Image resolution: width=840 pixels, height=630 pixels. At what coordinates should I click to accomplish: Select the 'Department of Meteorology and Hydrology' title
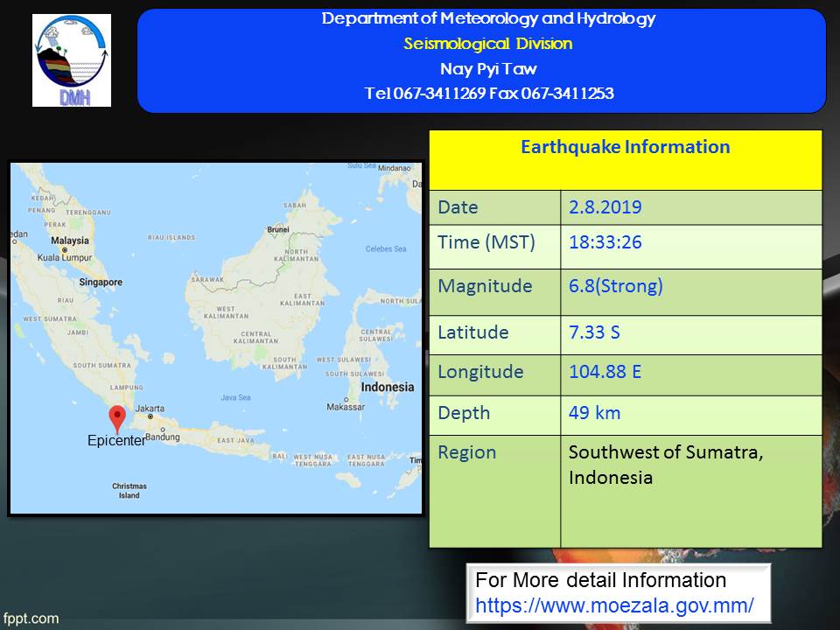click(488, 18)
